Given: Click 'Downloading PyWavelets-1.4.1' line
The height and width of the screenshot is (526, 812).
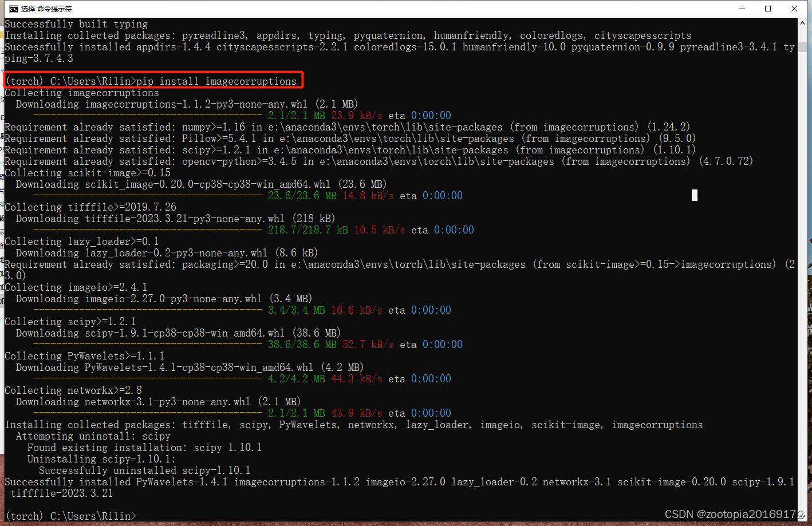Looking at the screenshot, I should click(190, 367).
